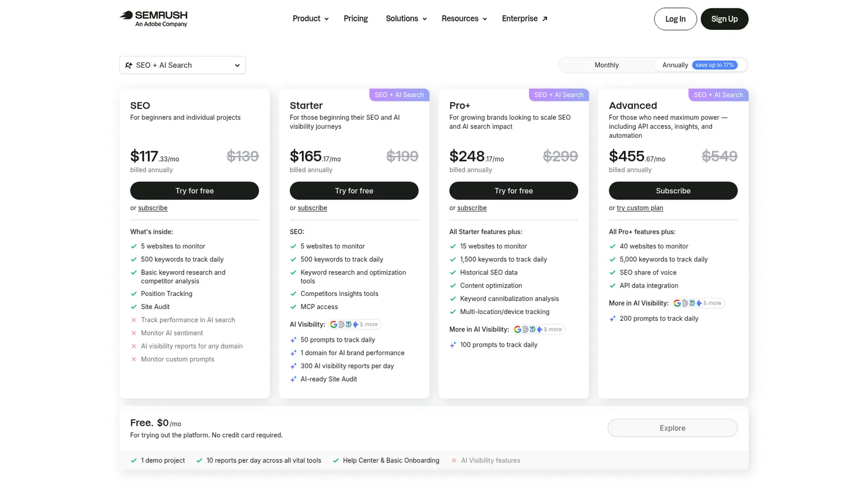Click the Semrush logo
Image resolution: width=868 pixels, height=488 pixels.
pos(153,19)
